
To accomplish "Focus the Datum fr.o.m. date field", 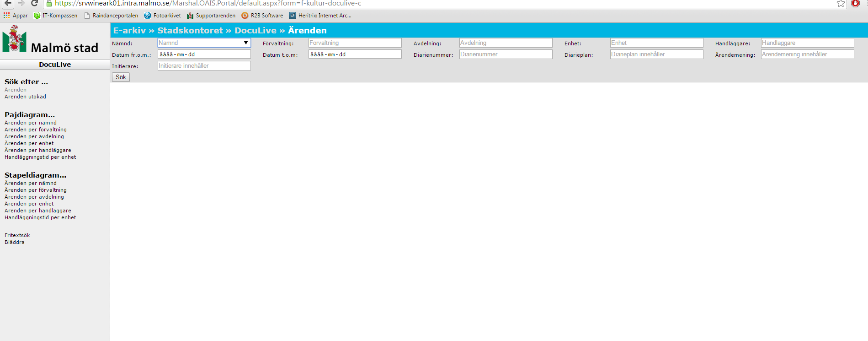I will pos(204,54).
